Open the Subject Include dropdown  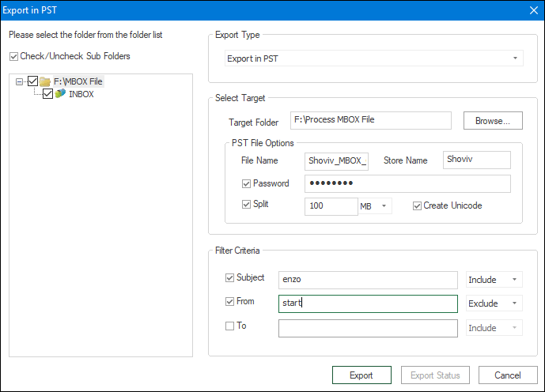(x=494, y=280)
